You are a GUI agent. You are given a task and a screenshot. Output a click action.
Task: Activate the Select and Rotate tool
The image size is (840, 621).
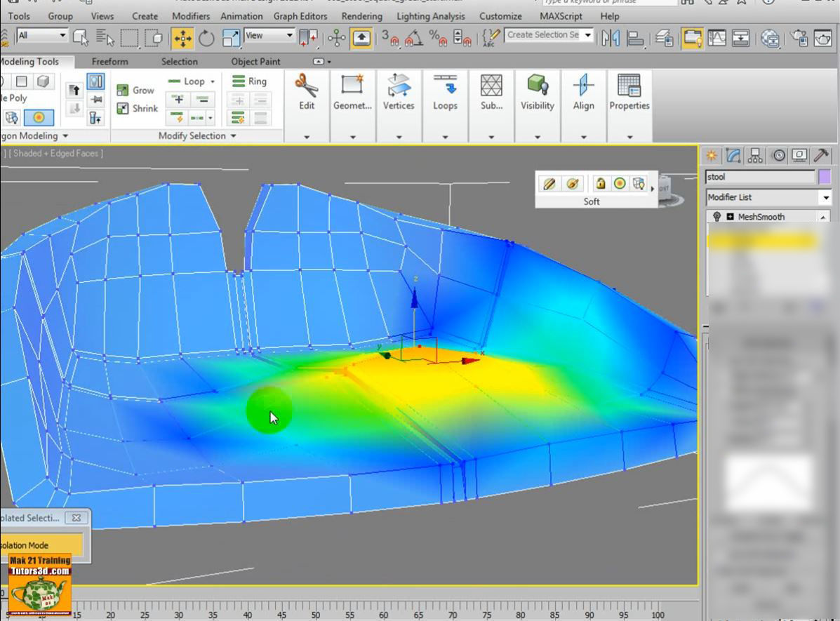click(x=206, y=38)
